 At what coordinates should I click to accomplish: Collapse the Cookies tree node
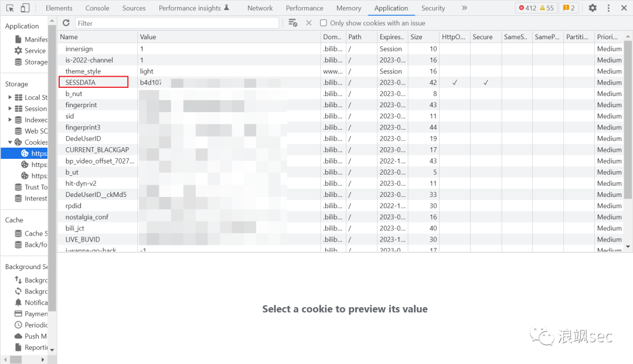[10, 142]
